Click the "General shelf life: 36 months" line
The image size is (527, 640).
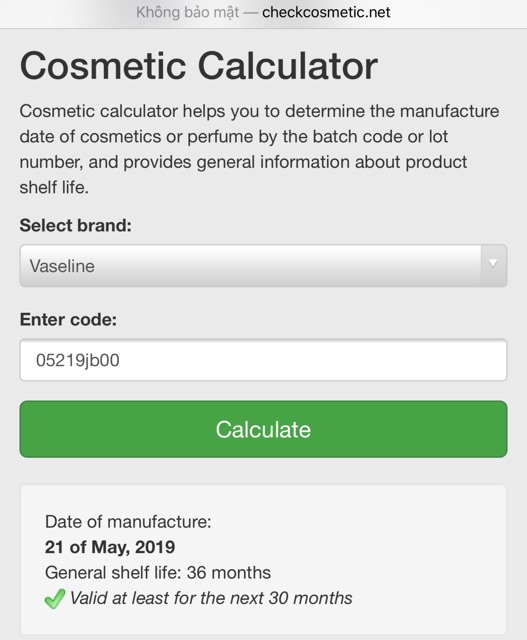coord(158,573)
